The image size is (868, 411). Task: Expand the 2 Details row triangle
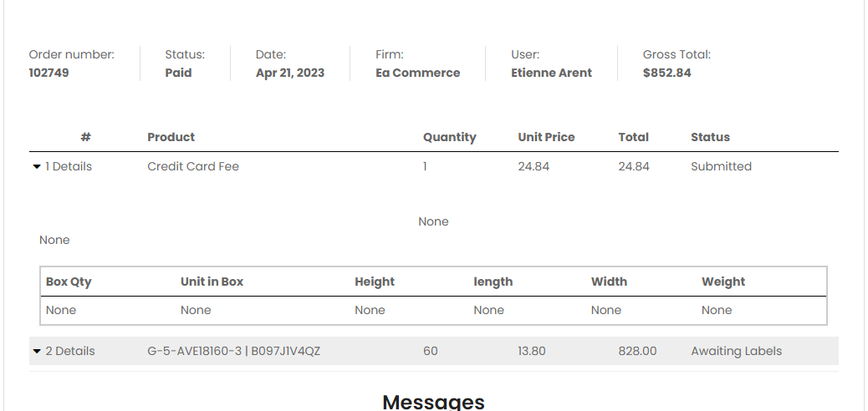click(x=37, y=351)
